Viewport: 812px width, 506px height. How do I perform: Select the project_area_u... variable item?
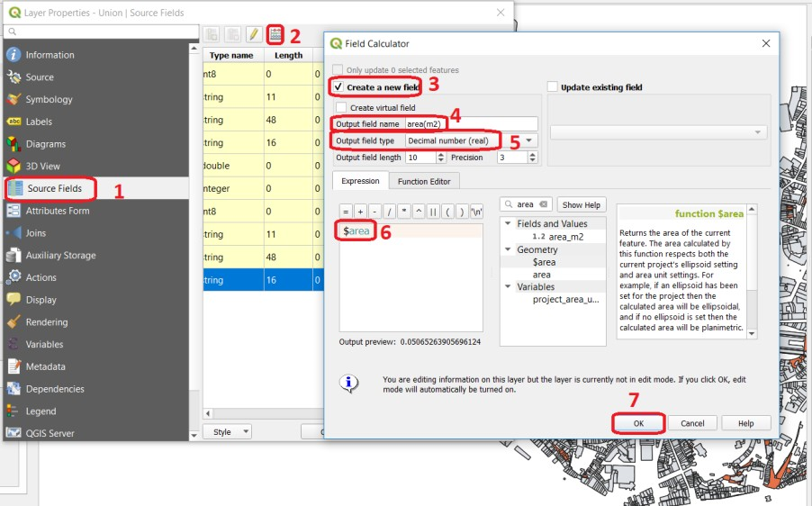[566, 300]
